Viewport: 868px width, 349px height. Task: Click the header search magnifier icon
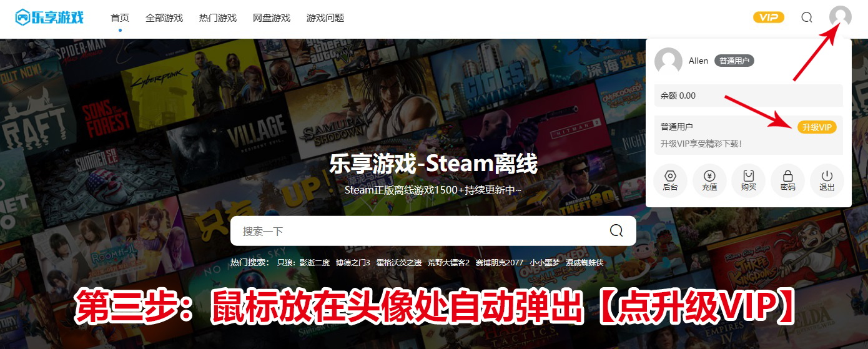[807, 17]
